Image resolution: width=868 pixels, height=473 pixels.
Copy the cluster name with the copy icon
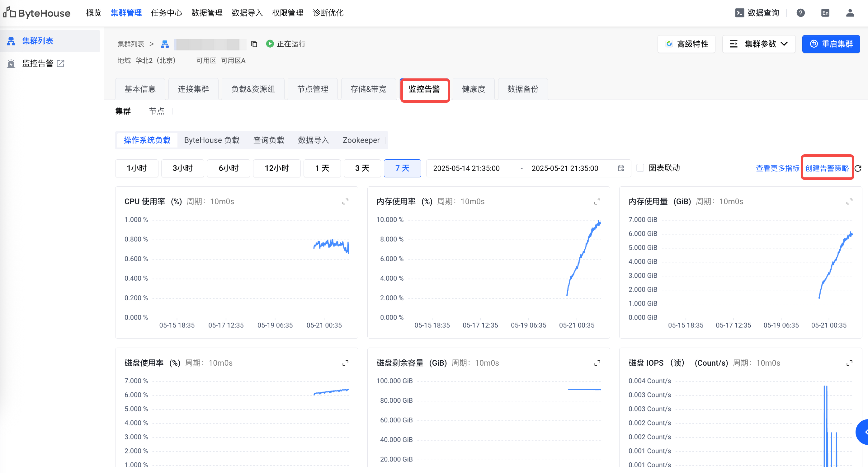254,44
